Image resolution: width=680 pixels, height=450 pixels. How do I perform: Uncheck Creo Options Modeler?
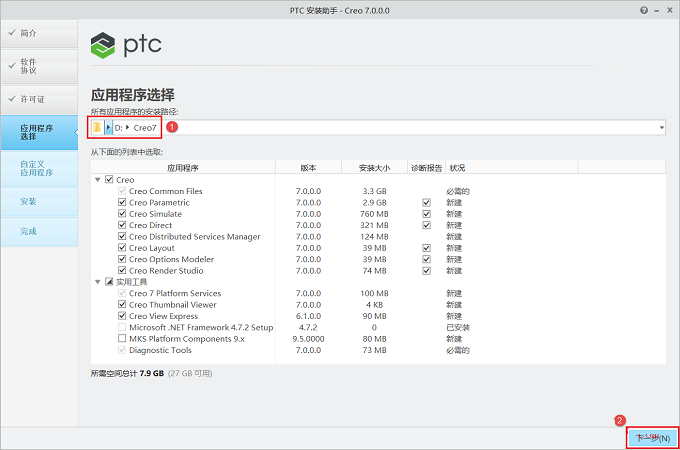122,259
